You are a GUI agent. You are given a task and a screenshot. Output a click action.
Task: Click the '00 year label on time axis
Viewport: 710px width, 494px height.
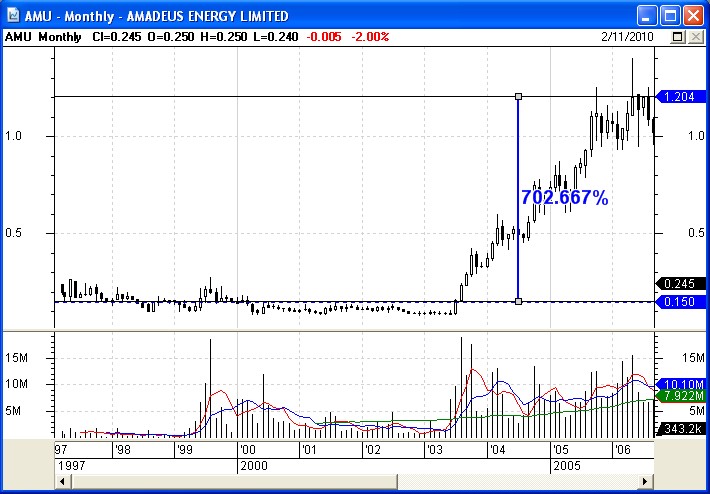click(x=248, y=450)
